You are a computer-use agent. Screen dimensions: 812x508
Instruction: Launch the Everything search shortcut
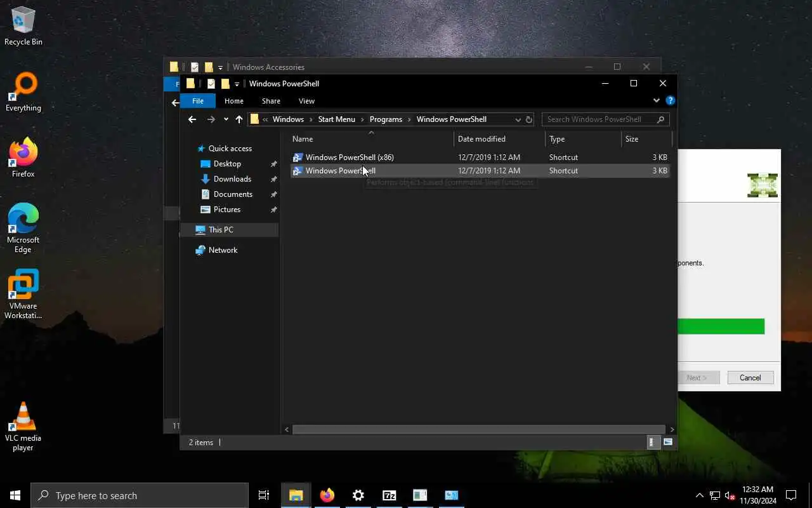[23, 93]
